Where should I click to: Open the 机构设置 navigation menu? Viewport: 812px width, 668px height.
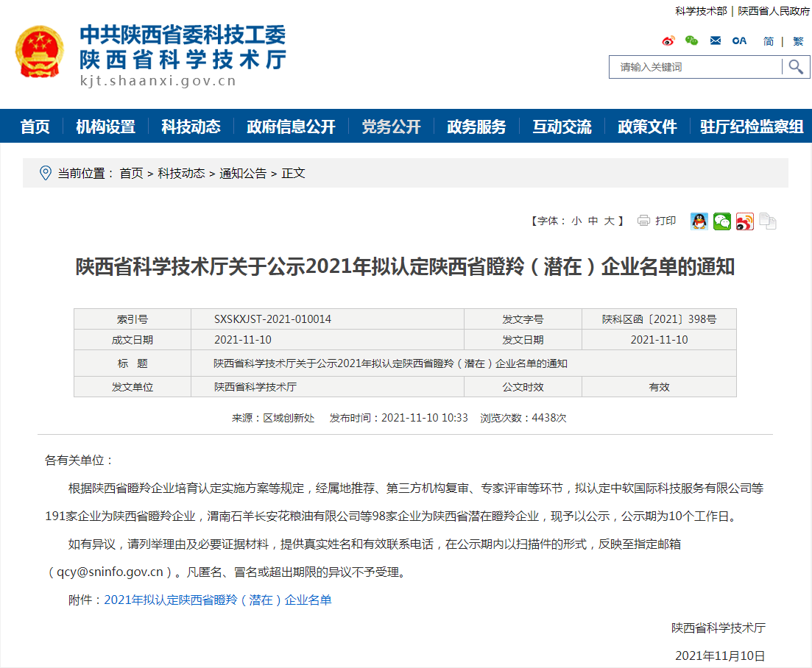point(105,127)
